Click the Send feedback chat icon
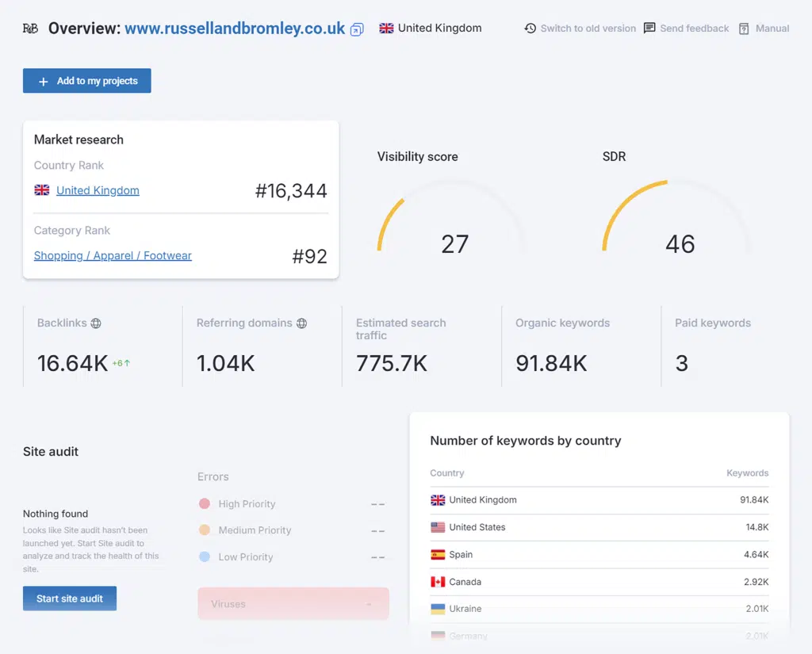812x654 pixels. [649, 29]
